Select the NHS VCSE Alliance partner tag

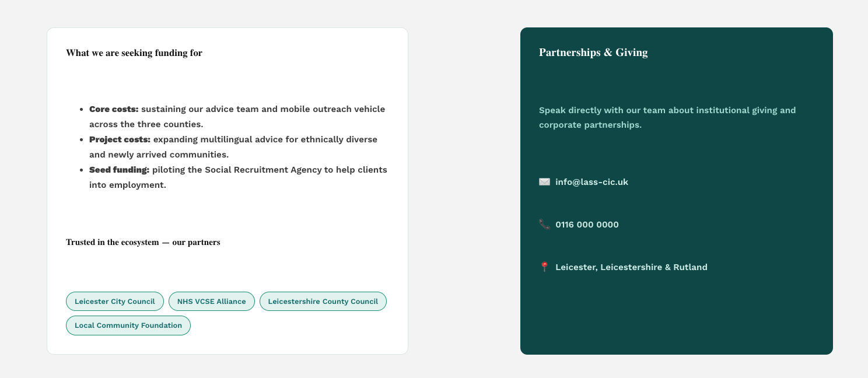coord(212,302)
